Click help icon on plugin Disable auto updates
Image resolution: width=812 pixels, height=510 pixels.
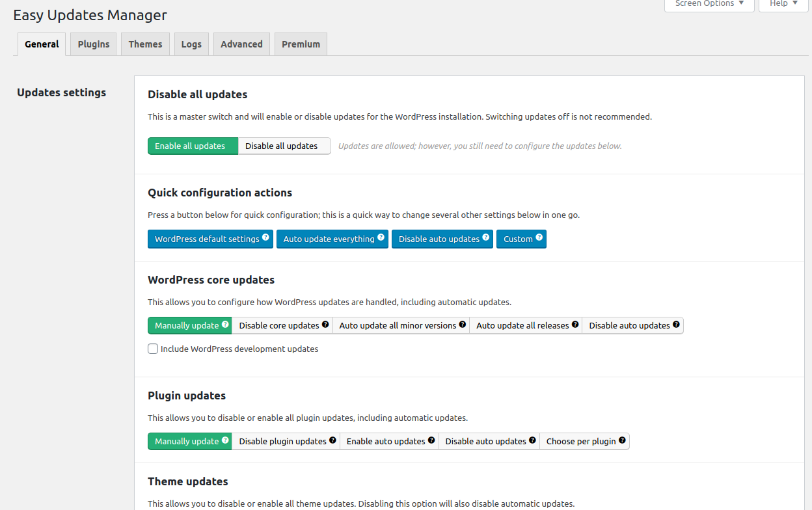pos(532,440)
